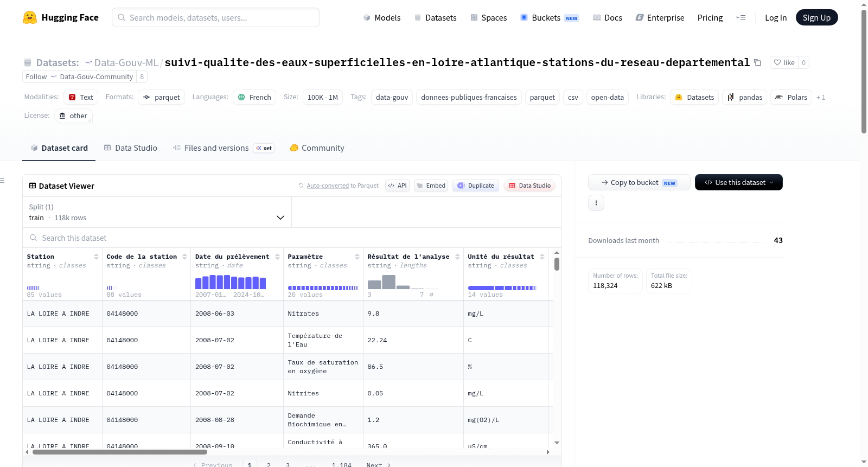
Task: Open the Buckets nav item
Action: click(550, 17)
